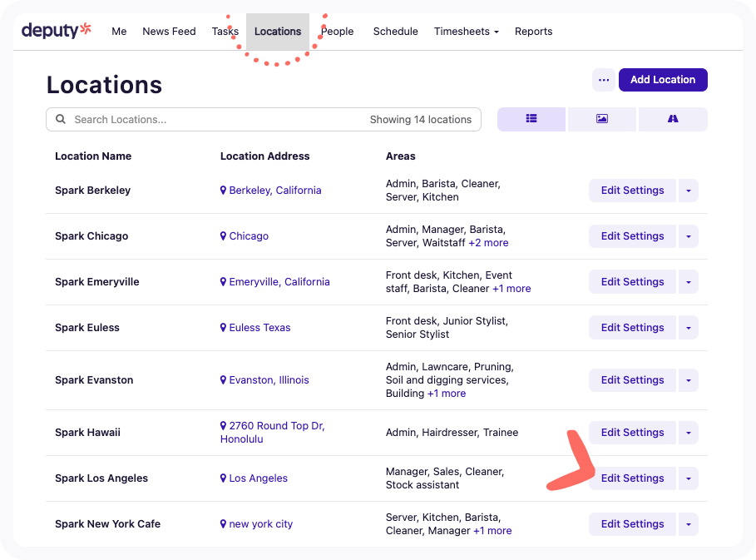Open the Los Angeles address link
756x560 pixels.
tap(258, 478)
